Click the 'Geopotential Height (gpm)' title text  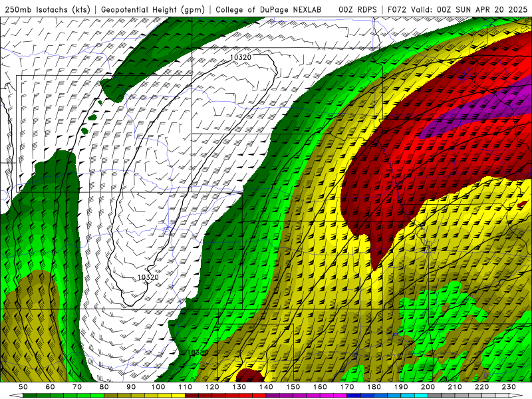point(153,9)
